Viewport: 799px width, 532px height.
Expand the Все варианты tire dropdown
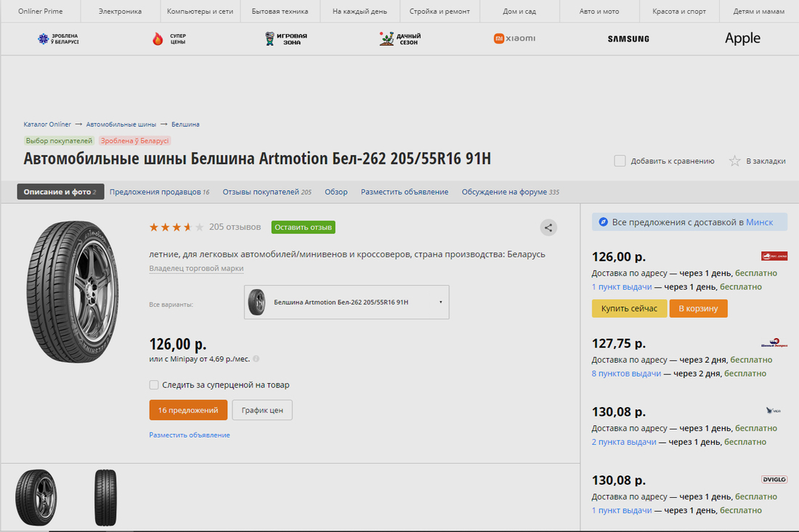[x=346, y=303]
